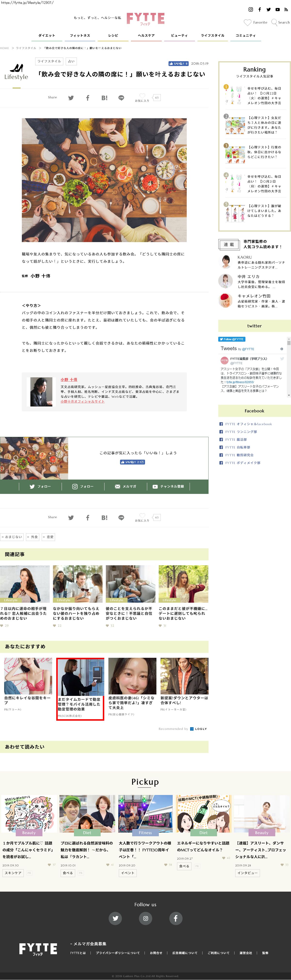Open 小野十傳オフィシャルサイト link
This screenshot has height=980, width=291.
[x=82, y=401]
